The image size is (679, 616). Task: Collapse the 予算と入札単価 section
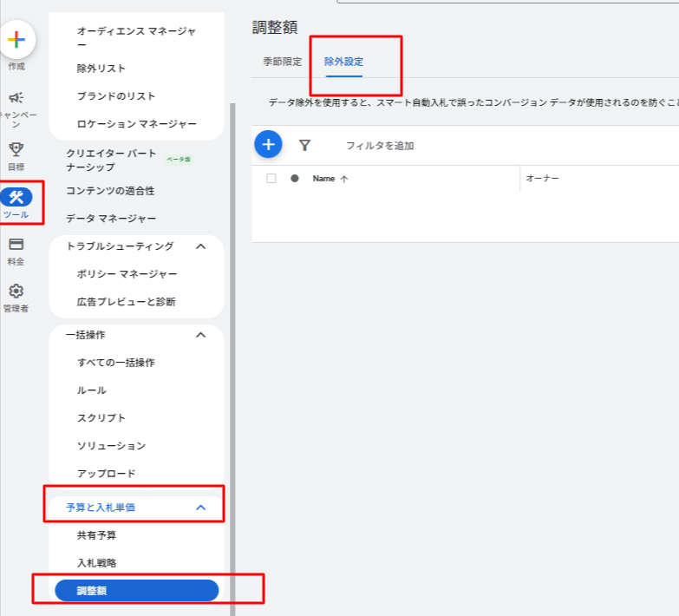200,508
